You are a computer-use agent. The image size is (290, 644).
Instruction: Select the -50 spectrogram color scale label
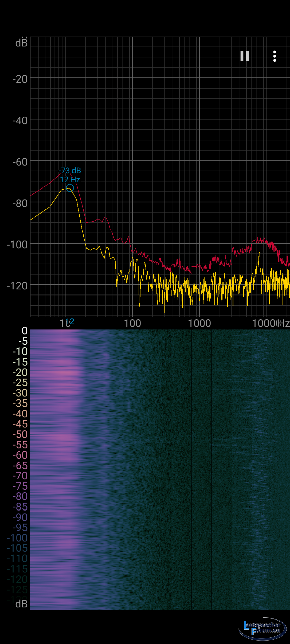click(20, 435)
